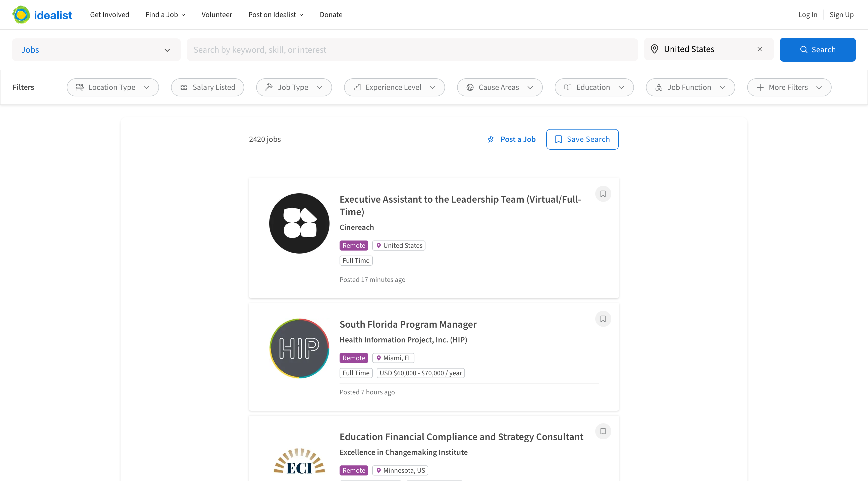Click the Cinereach organization logo
The height and width of the screenshot is (481, 868).
click(299, 223)
